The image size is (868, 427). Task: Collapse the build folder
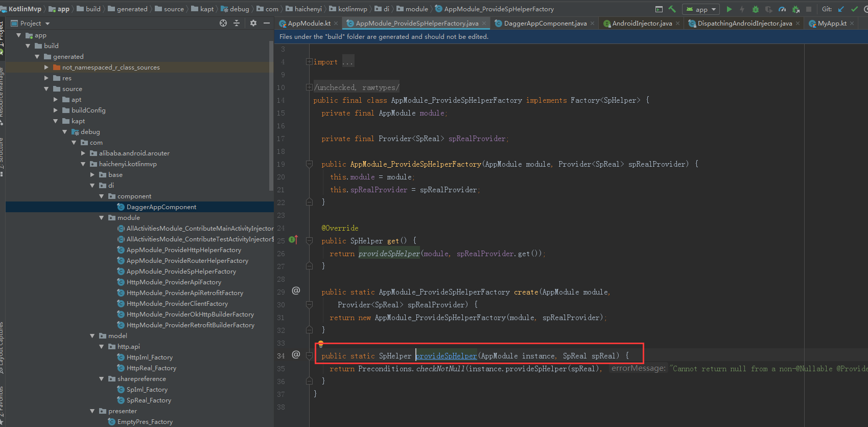point(28,46)
